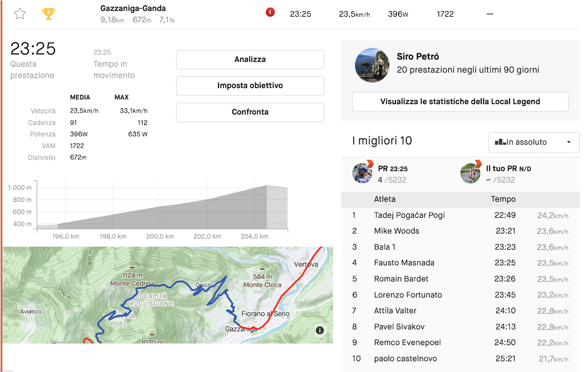Open the In assoluto filter dropdown
588x372 pixels.
click(534, 142)
